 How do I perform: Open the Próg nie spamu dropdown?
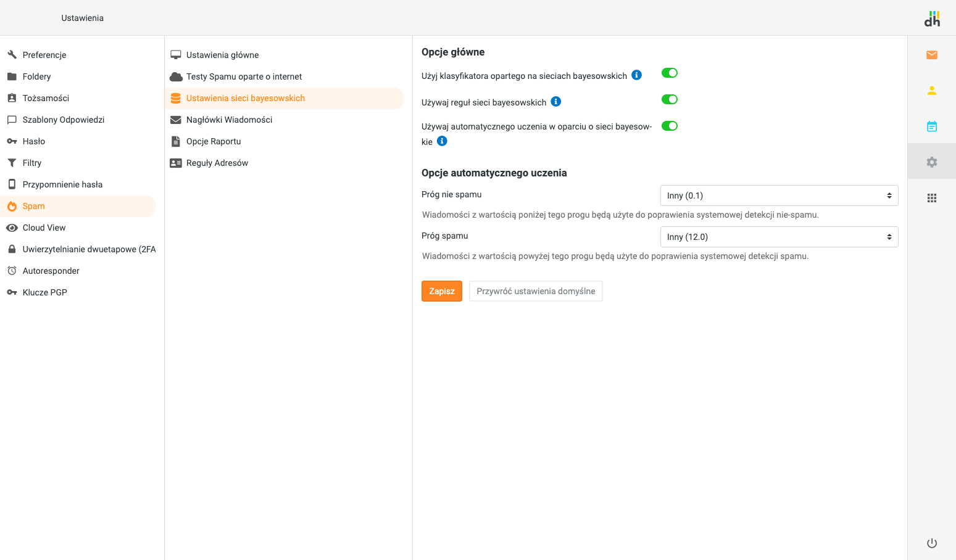779,196
